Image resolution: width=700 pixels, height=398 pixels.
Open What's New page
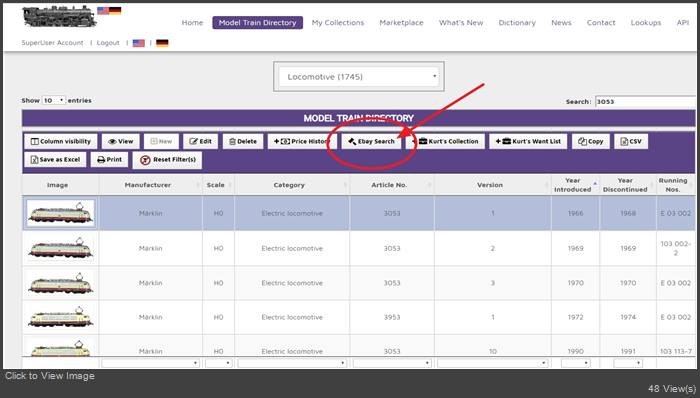tap(461, 23)
